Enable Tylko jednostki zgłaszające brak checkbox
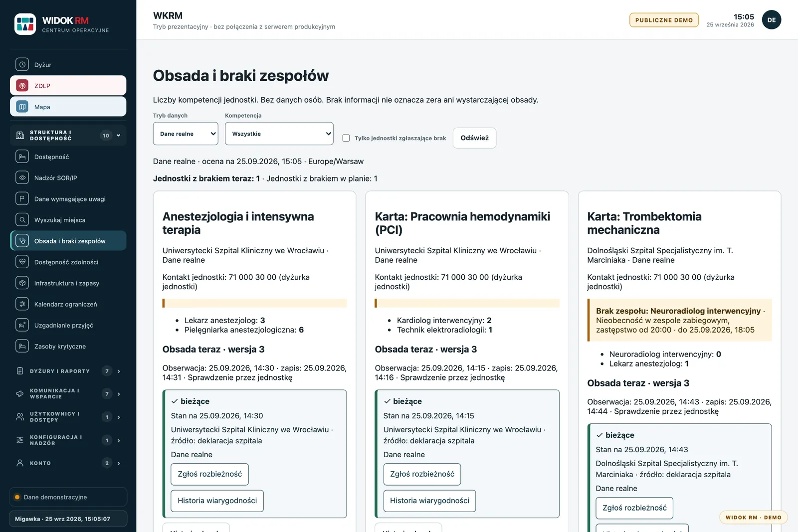 tap(346, 138)
